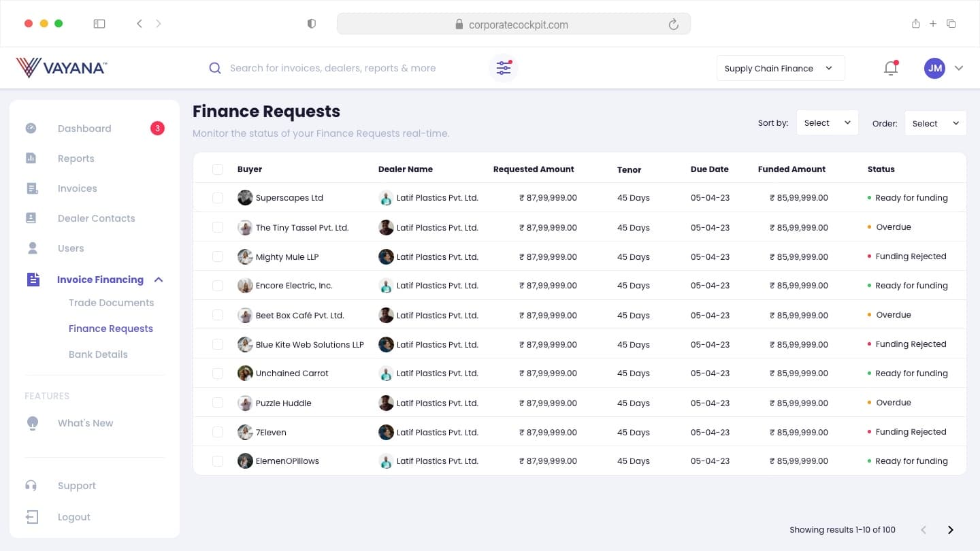980x551 pixels.
Task: Check the Puzzle Huddle checkbox
Action: 218,403
